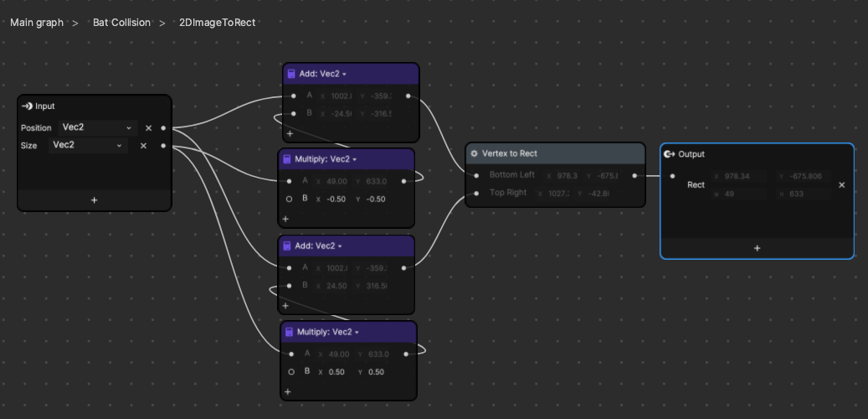Click A input port of top Add node
Screen dimensions: 868x419
294,96
